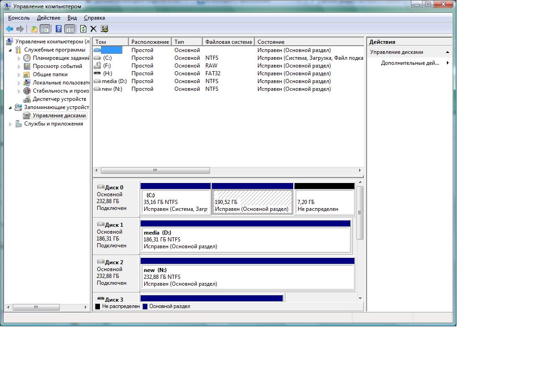
Task: Select the Диск 0 disk label
Action: click(x=114, y=187)
